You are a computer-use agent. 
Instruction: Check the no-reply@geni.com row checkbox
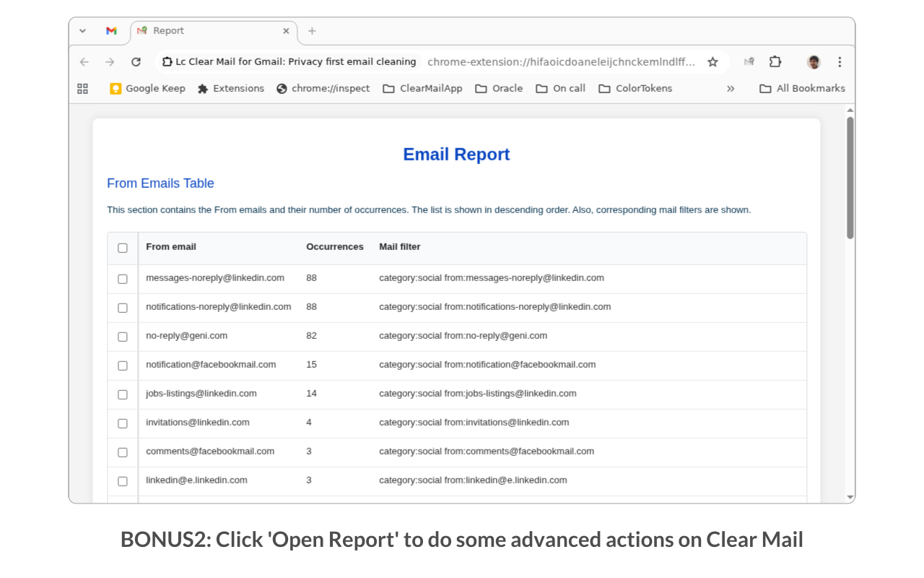[122, 337]
